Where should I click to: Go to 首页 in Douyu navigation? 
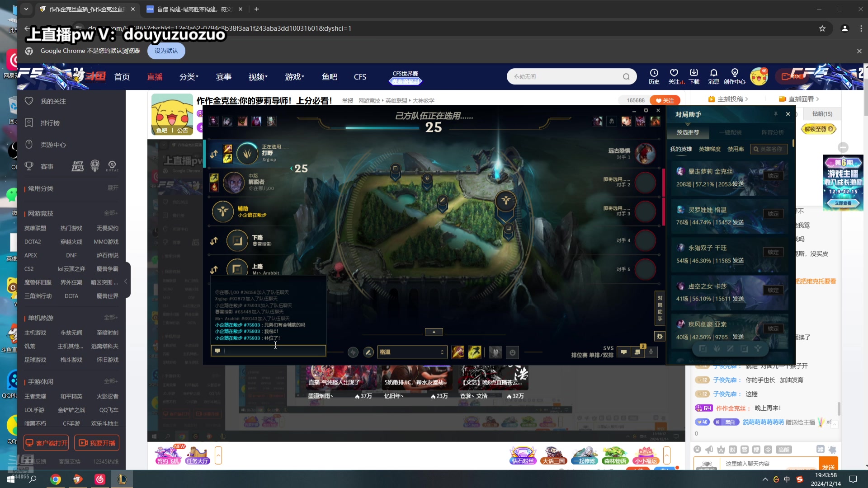click(122, 77)
